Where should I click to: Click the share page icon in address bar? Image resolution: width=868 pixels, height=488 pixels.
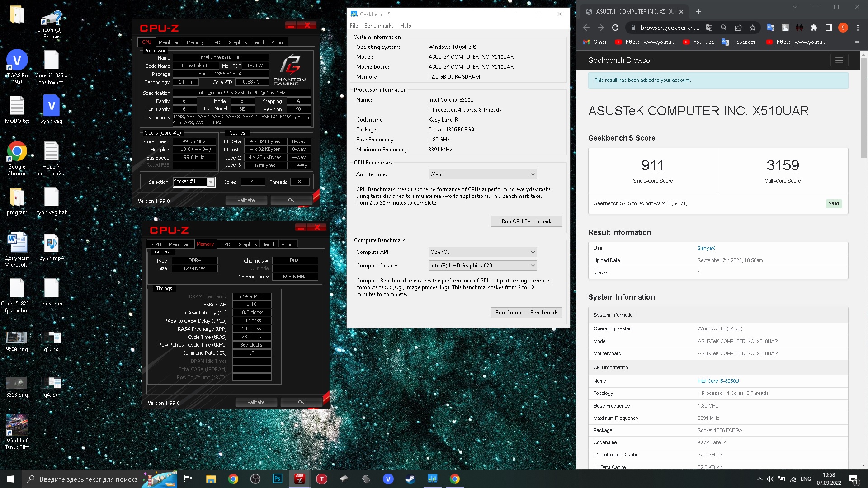(738, 28)
